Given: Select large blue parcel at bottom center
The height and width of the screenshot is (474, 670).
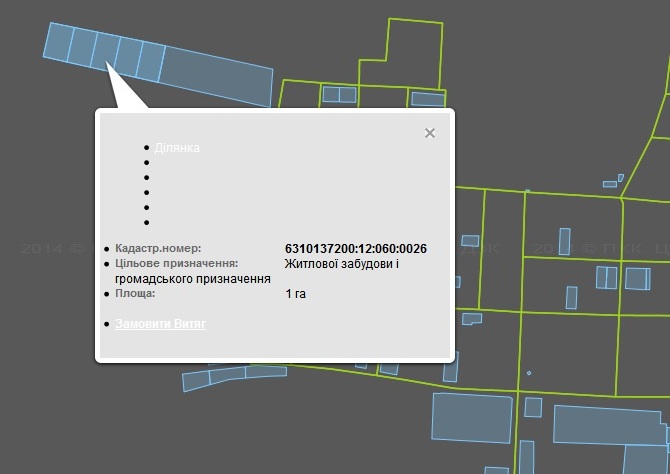Looking at the screenshot, I should pos(472,418).
